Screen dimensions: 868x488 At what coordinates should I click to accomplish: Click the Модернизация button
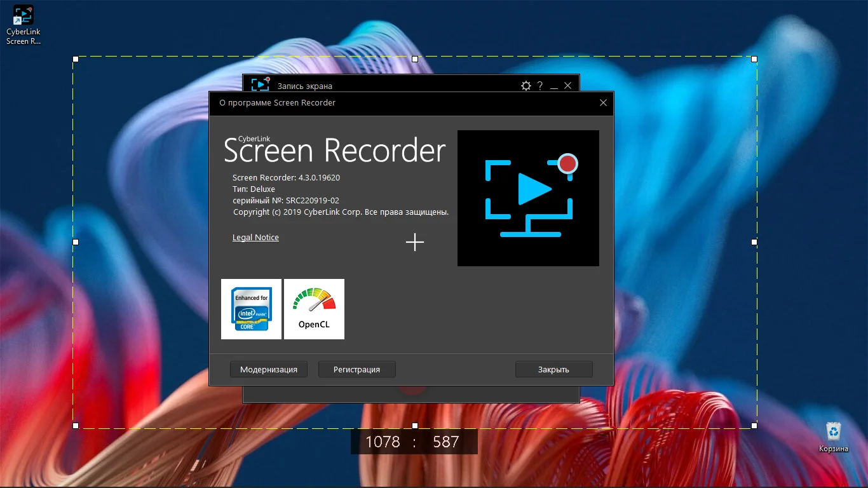tap(269, 369)
